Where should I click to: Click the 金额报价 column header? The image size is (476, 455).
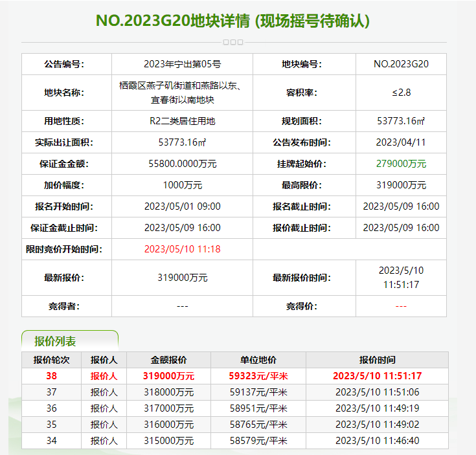(168, 360)
